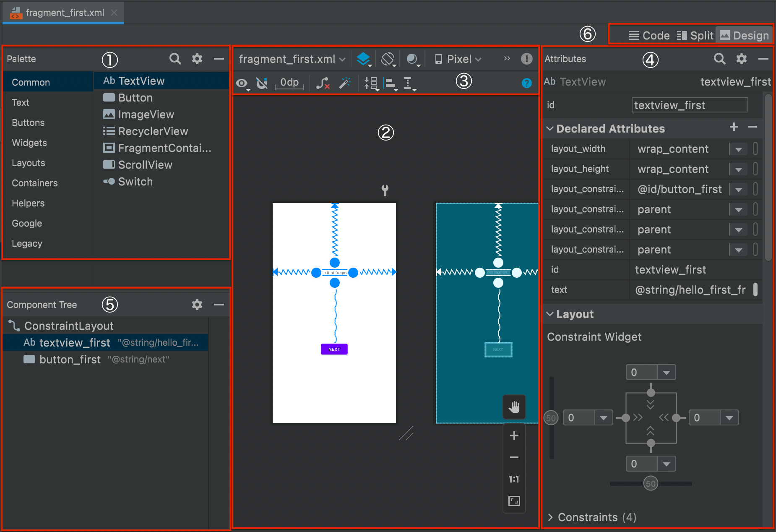The height and width of the screenshot is (532, 776).
Task: Open the fragment_first.xml file dropdown
Action: click(292, 59)
